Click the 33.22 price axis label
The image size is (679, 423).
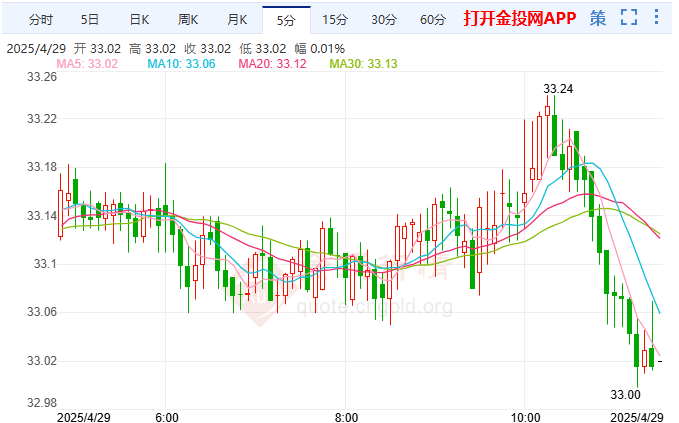42,119
